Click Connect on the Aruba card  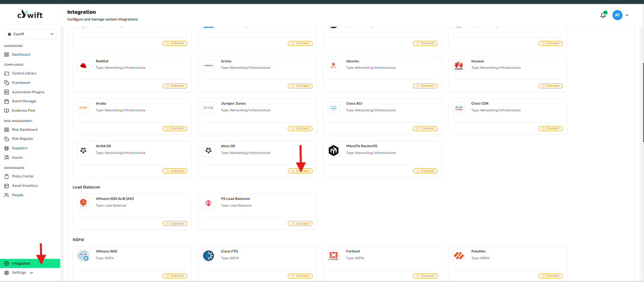[x=175, y=128]
